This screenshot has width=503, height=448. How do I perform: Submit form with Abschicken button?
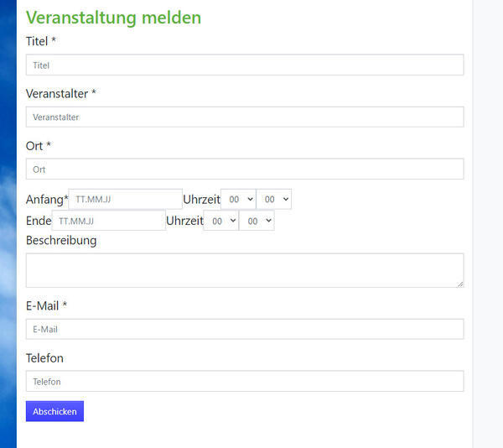click(x=54, y=411)
